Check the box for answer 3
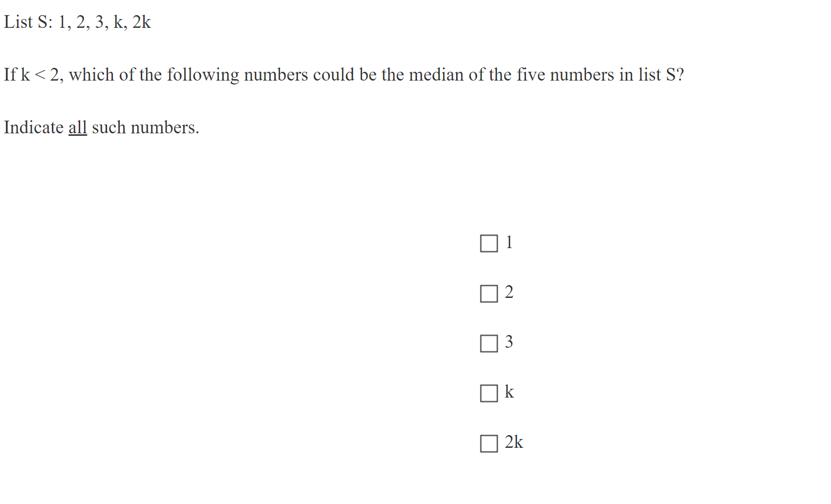The height and width of the screenshot is (504, 831). (x=489, y=343)
